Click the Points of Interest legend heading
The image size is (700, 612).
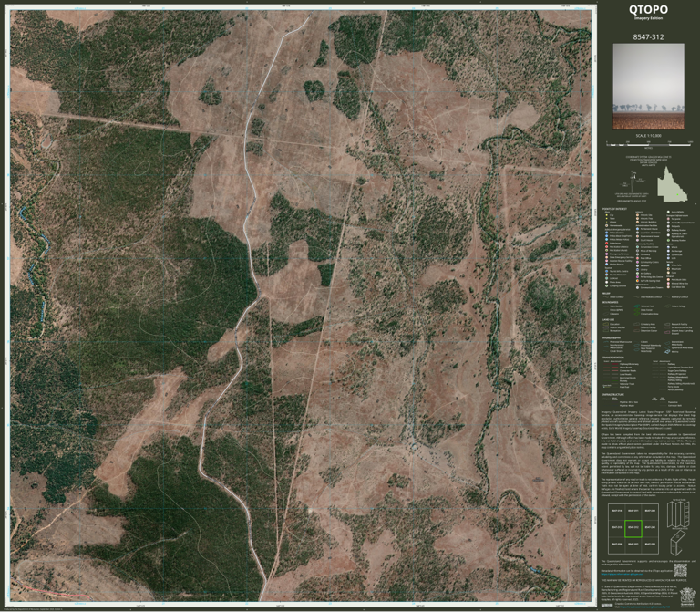(x=614, y=209)
